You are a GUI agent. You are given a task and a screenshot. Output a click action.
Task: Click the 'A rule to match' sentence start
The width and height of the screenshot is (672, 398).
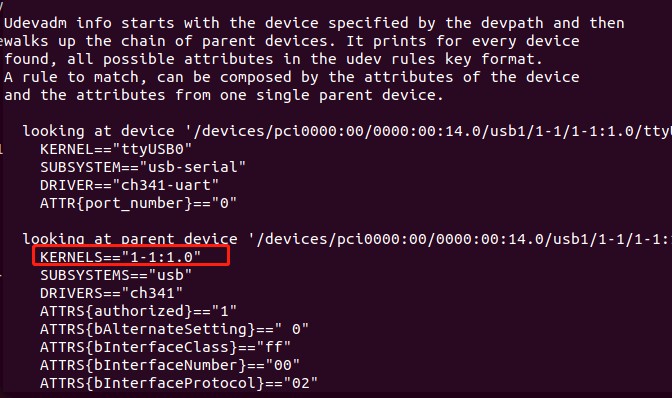[x=75, y=78]
